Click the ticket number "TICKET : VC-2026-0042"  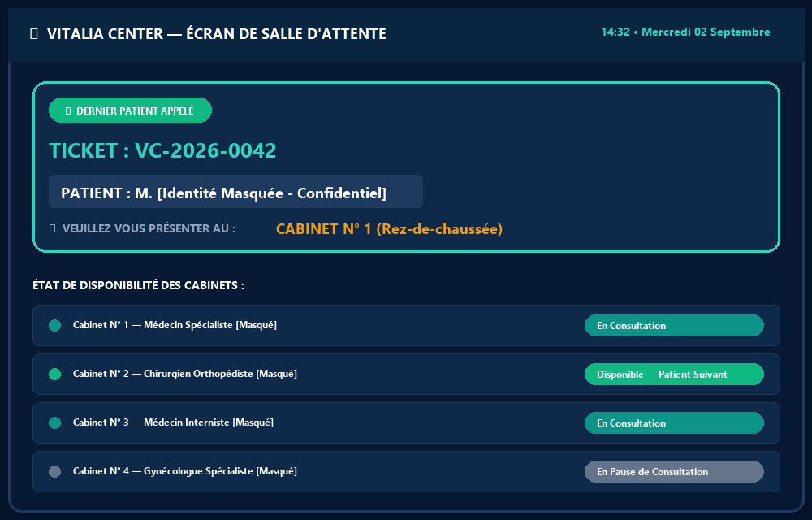pyautogui.click(x=162, y=150)
